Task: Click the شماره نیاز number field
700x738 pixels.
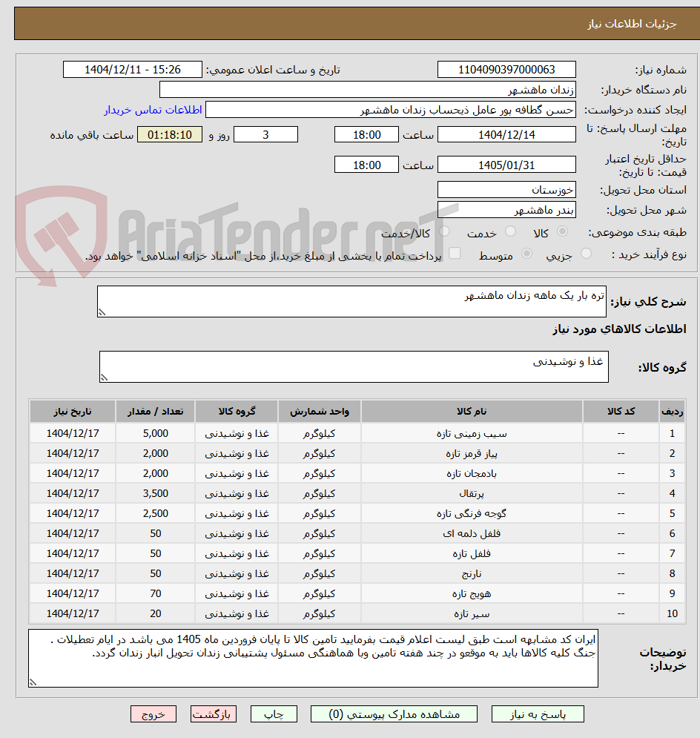Action: click(506, 70)
